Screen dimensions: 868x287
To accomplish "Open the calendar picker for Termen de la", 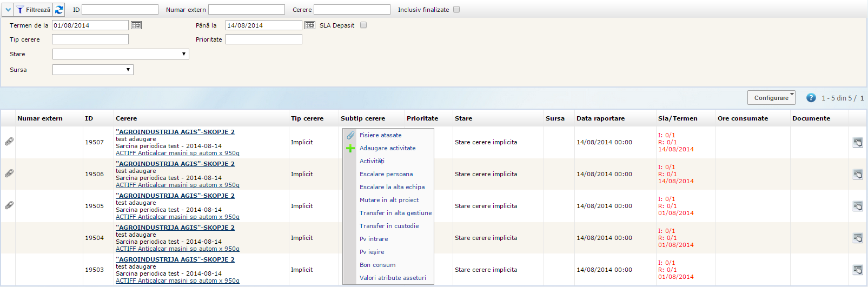I will tap(136, 25).
